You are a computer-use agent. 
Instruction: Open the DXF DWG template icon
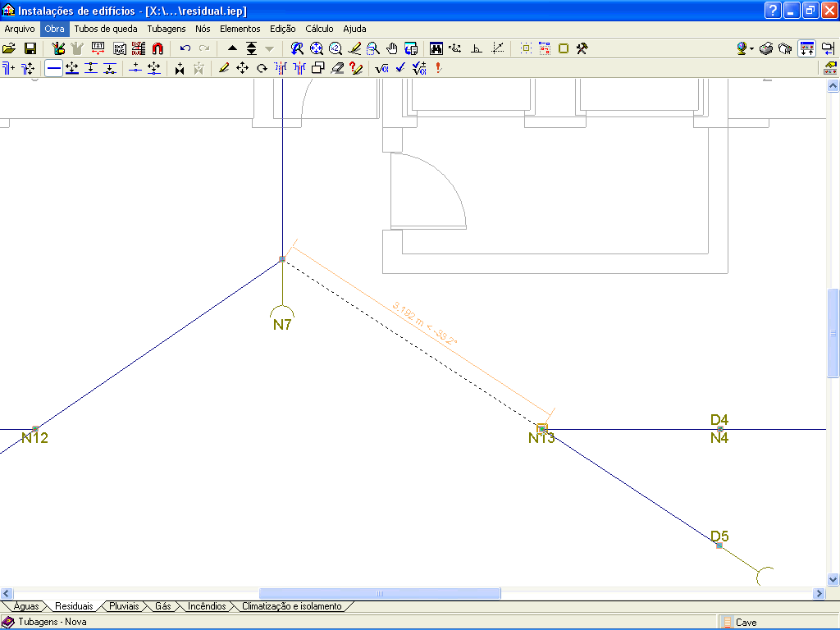[120, 48]
